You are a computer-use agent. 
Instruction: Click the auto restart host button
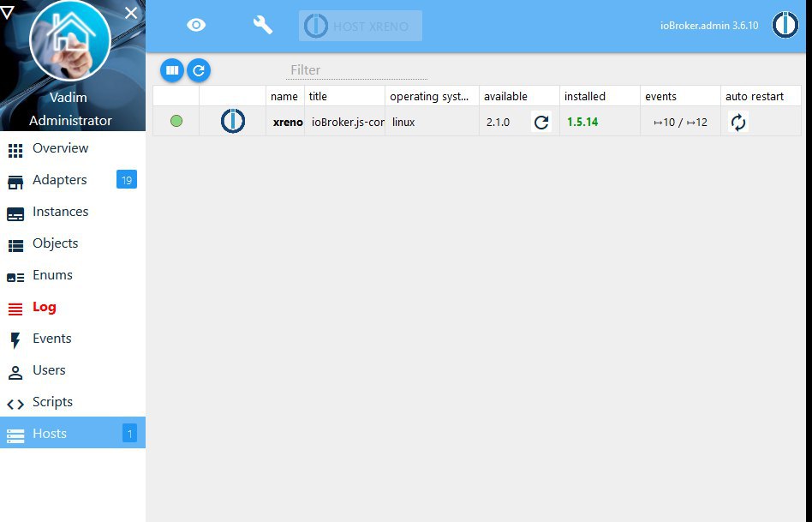(x=738, y=122)
